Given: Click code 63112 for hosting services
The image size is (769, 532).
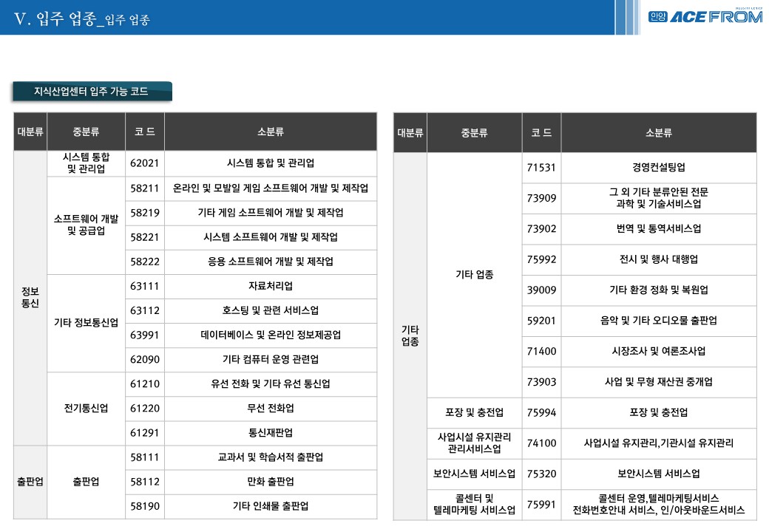Looking at the screenshot, I should [x=144, y=310].
